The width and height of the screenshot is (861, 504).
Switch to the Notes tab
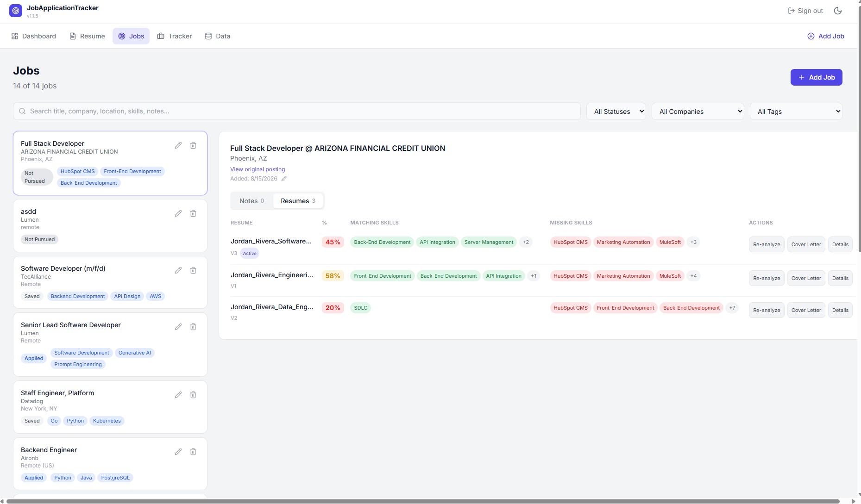[251, 201]
